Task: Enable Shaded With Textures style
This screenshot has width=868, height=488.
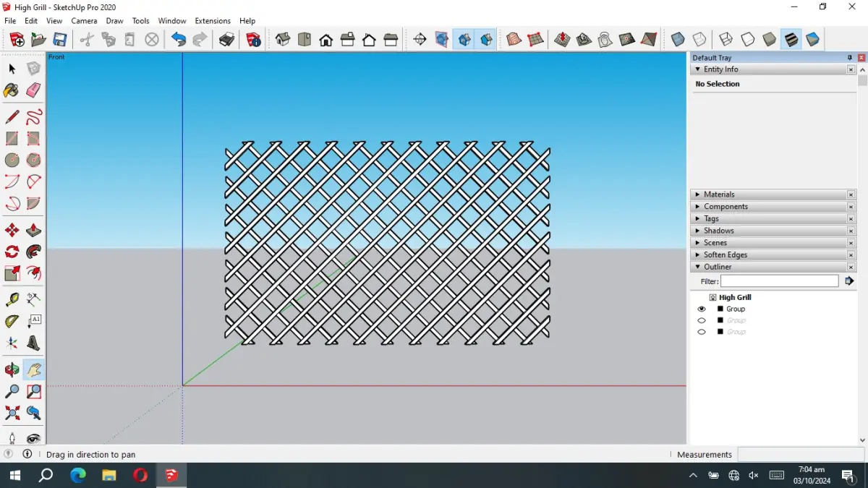Action: [x=791, y=40]
